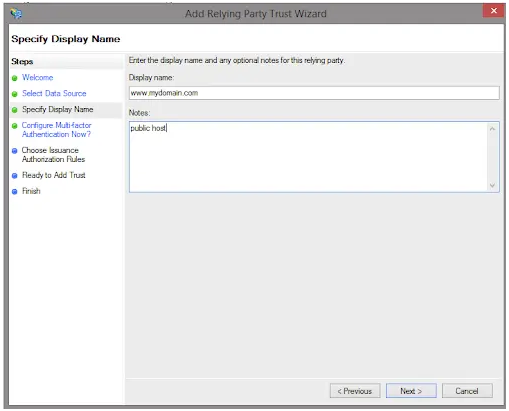Click the green bullet beside Specify Display Name

coord(14,110)
